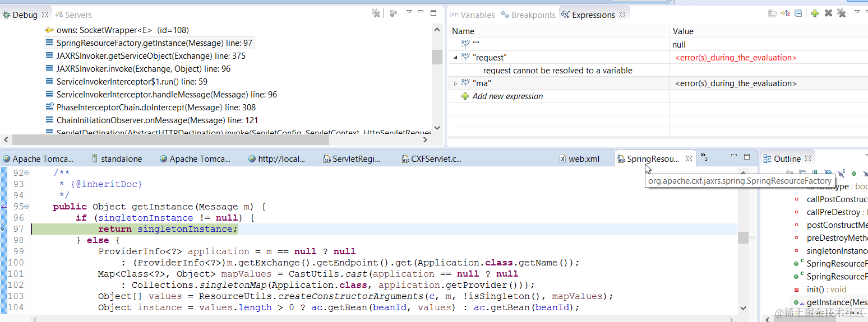868x322 pixels.
Task: Click editor vertical scrollbar down arrow
Action: (x=743, y=307)
